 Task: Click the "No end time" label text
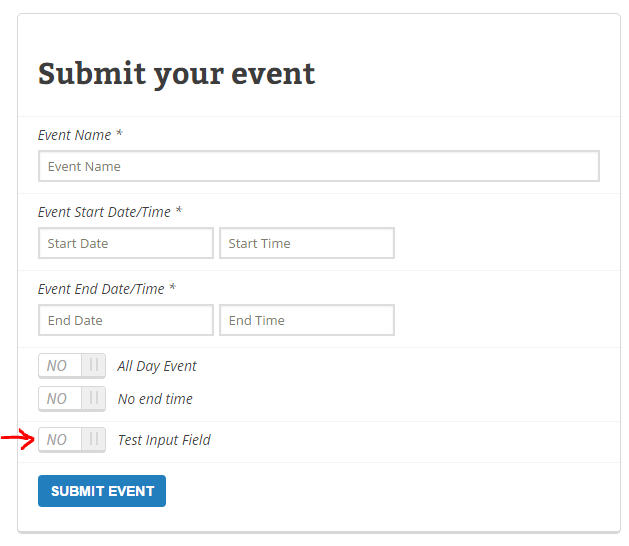click(x=155, y=399)
